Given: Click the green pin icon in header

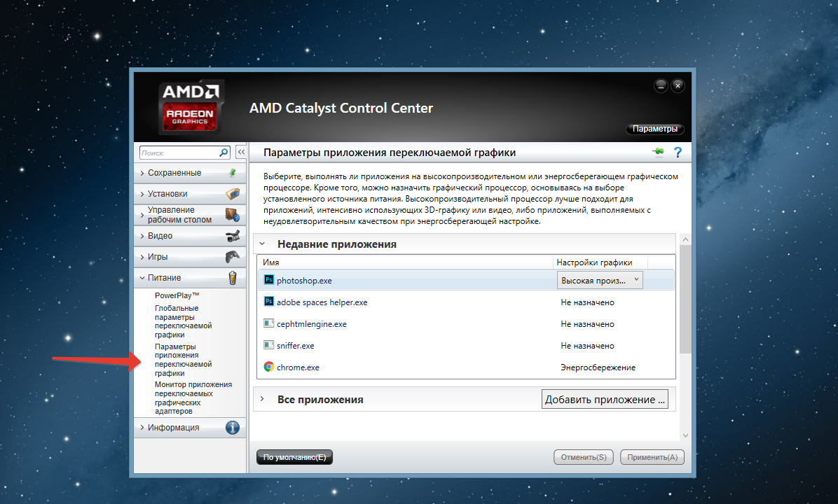Looking at the screenshot, I should coord(657,153).
